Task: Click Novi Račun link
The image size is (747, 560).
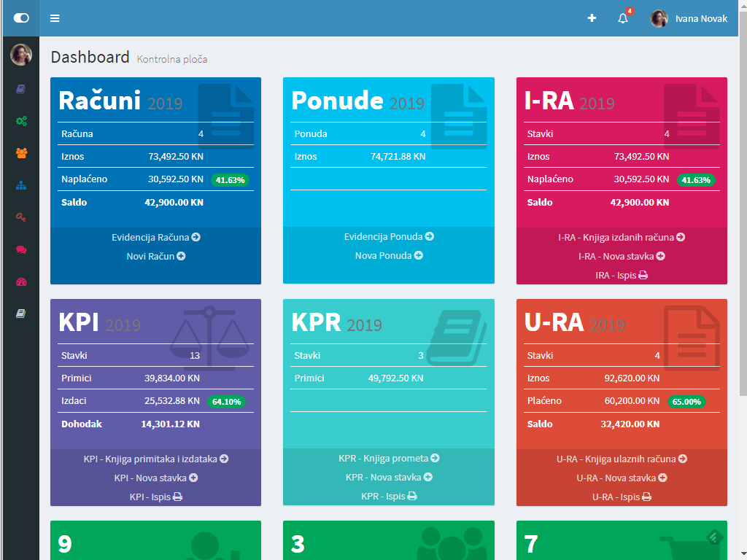Action: [155, 256]
